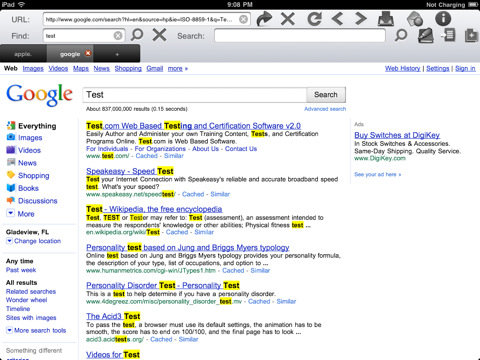Go back with the left chevron icon
Viewport: 480px width, 360px height.
[337, 19]
